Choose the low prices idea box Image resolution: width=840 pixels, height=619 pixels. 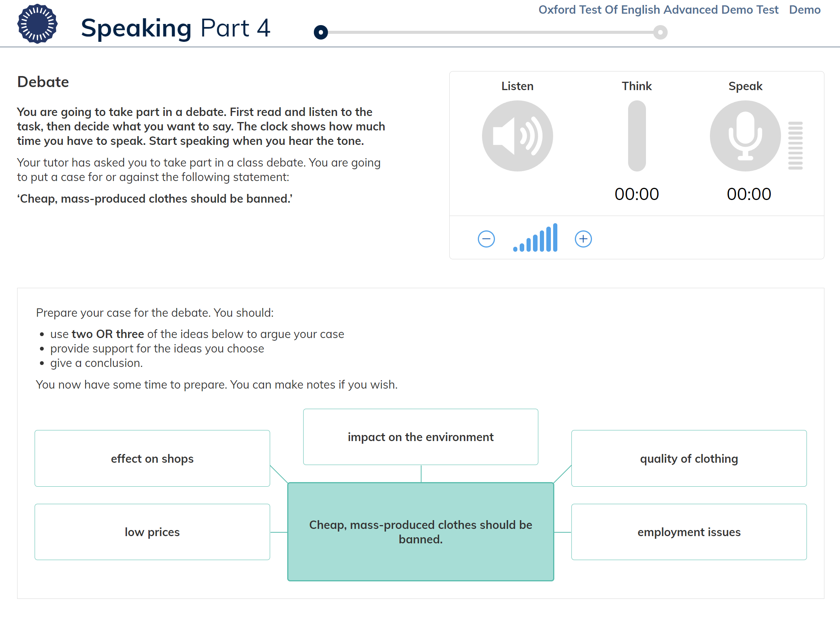pyautogui.click(x=152, y=532)
